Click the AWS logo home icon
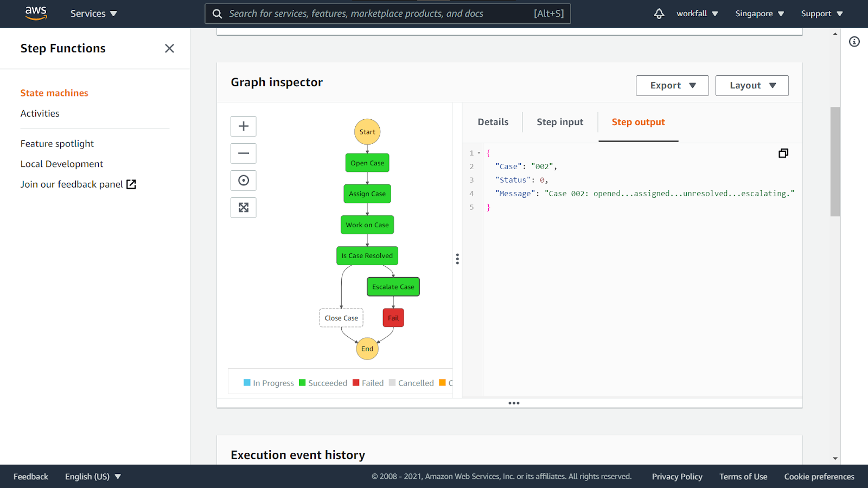 36,13
